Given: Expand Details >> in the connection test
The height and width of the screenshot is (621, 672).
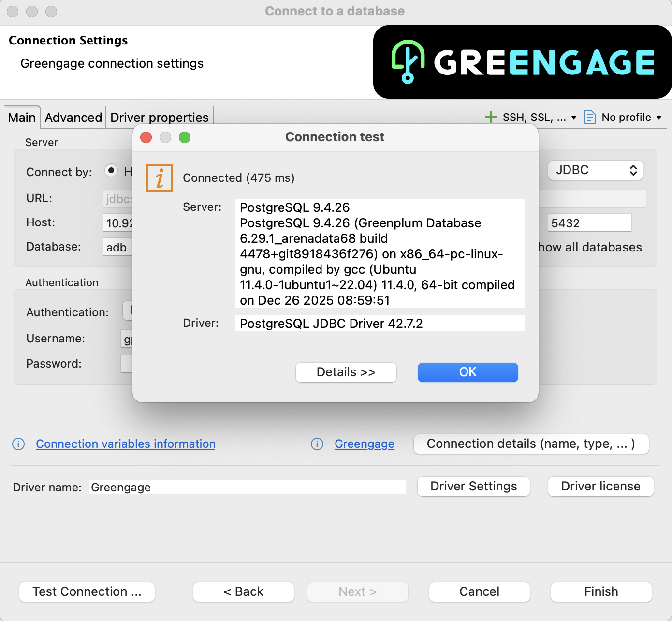Looking at the screenshot, I should [x=346, y=372].
